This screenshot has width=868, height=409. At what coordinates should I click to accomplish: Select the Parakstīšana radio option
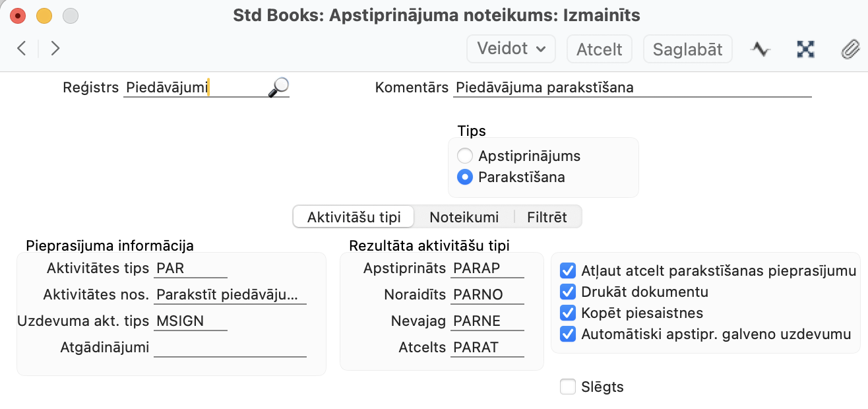coord(465,177)
